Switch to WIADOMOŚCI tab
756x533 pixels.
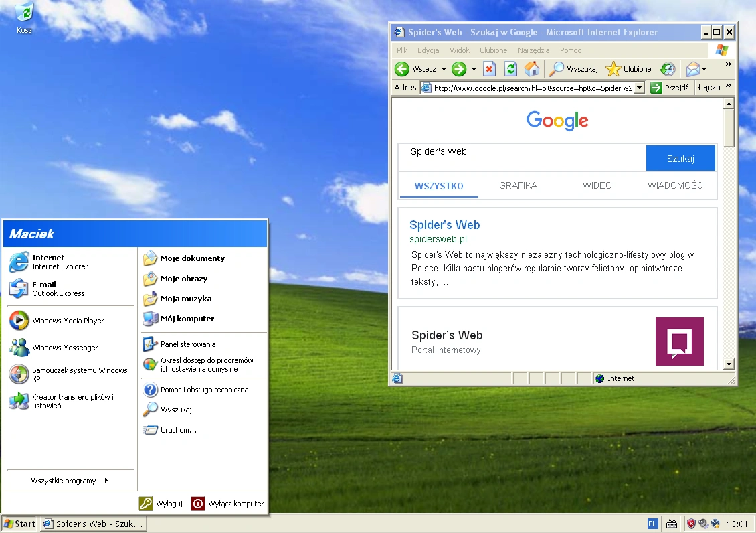point(676,185)
